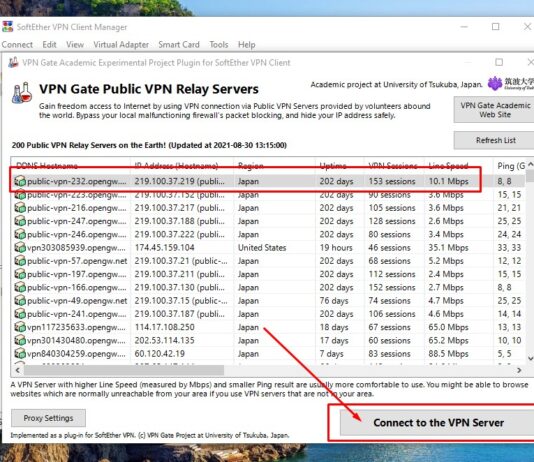The image size is (534, 462).
Task: Click SoftEther VPN Client Manager title icon
Action: [7, 27]
